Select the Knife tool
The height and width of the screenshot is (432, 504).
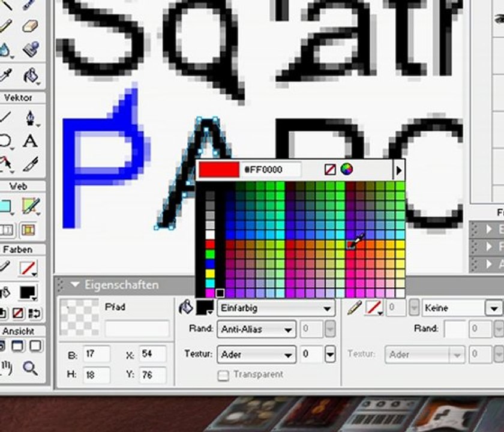[x=31, y=164]
